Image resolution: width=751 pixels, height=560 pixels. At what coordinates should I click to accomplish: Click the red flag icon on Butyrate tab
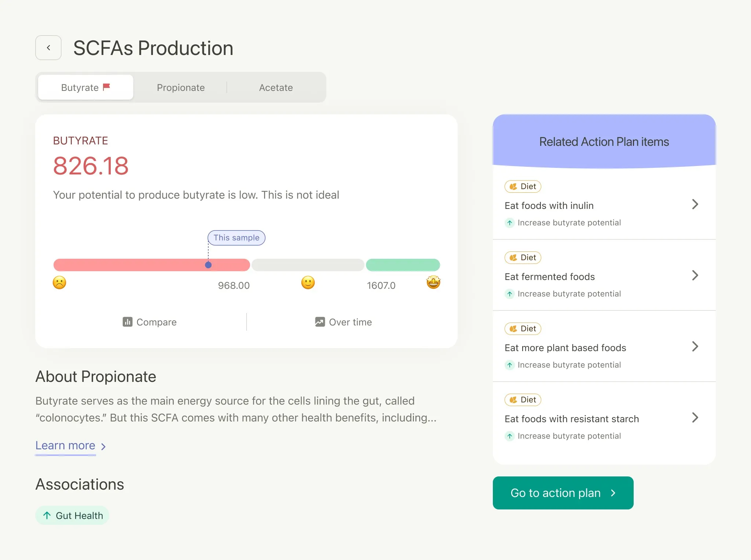[x=107, y=86]
